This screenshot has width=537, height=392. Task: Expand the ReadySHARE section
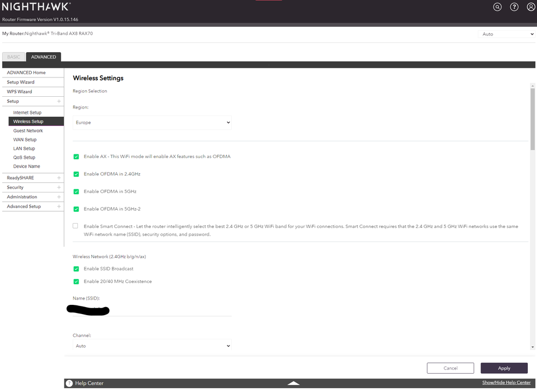point(59,178)
